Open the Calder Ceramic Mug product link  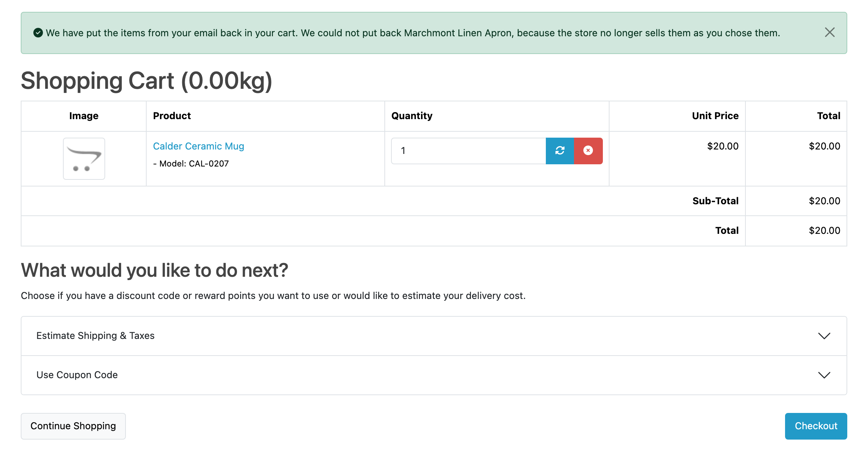pyautogui.click(x=198, y=146)
